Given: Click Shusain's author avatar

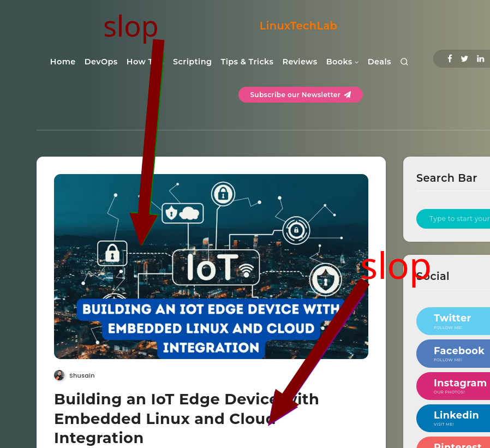Looking at the screenshot, I should tap(59, 375).
